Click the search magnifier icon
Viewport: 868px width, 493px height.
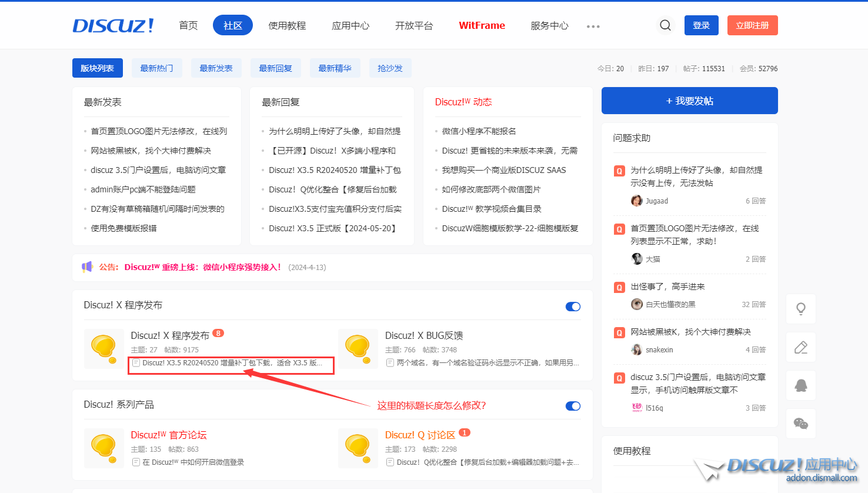pos(665,25)
